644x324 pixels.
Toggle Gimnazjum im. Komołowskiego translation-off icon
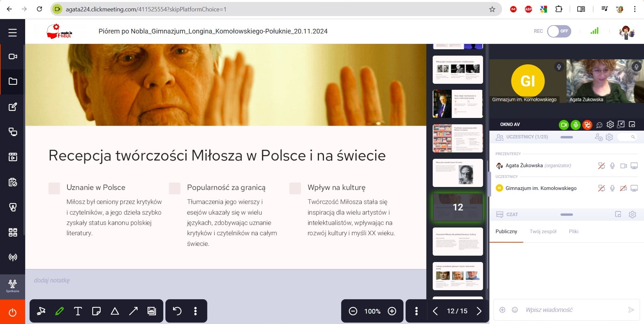(x=601, y=188)
